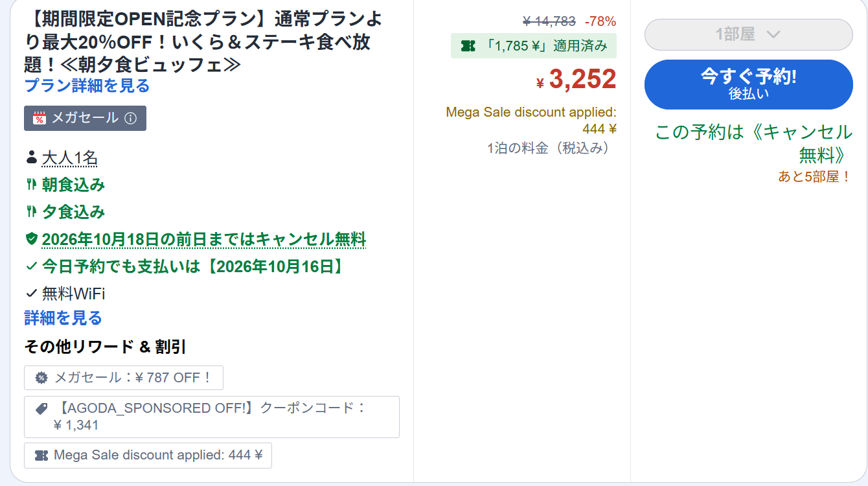Click the percent badge icon beside メガセール ¥787 OFF
The height and width of the screenshot is (486, 868).
[x=41, y=377]
